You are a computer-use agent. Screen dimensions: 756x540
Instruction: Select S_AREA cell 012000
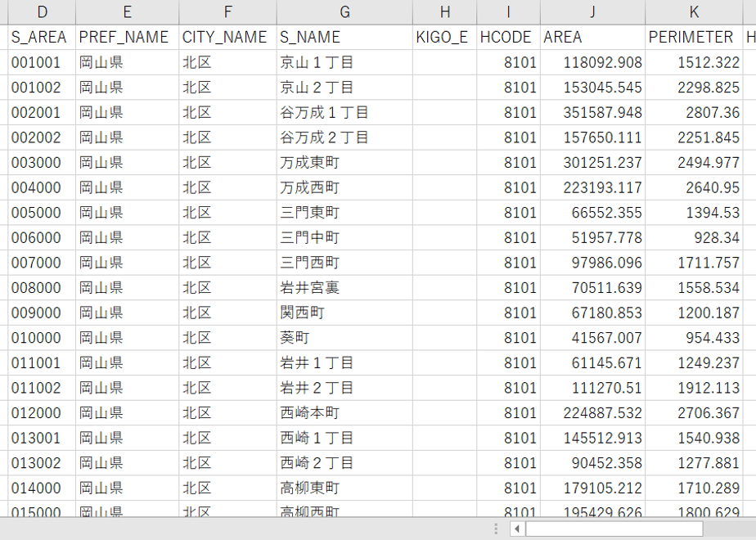coord(42,413)
